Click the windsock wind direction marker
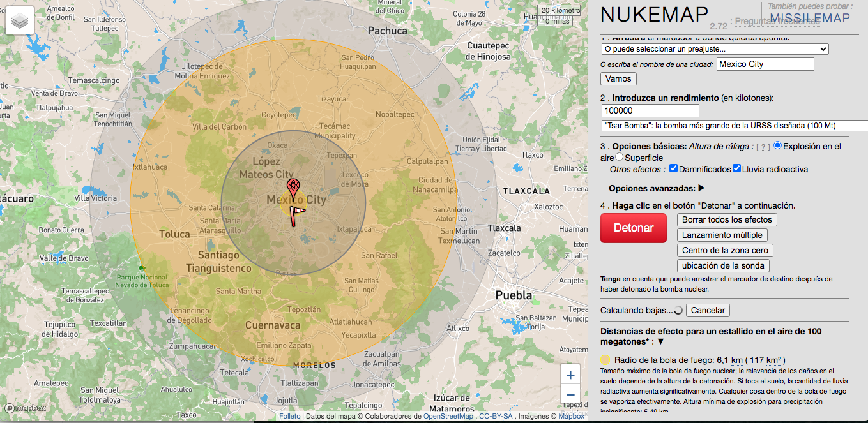This screenshot has width=868, height=423. coord(296,214)
